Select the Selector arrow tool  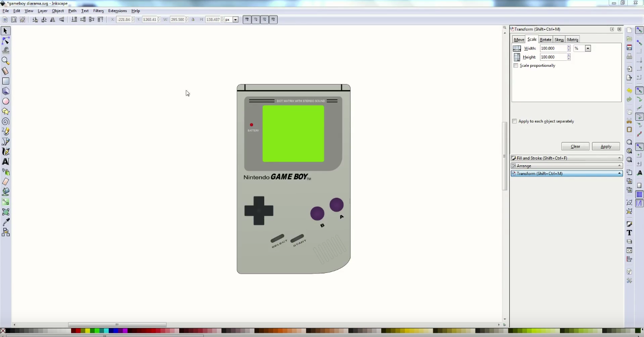coord(6,31)
